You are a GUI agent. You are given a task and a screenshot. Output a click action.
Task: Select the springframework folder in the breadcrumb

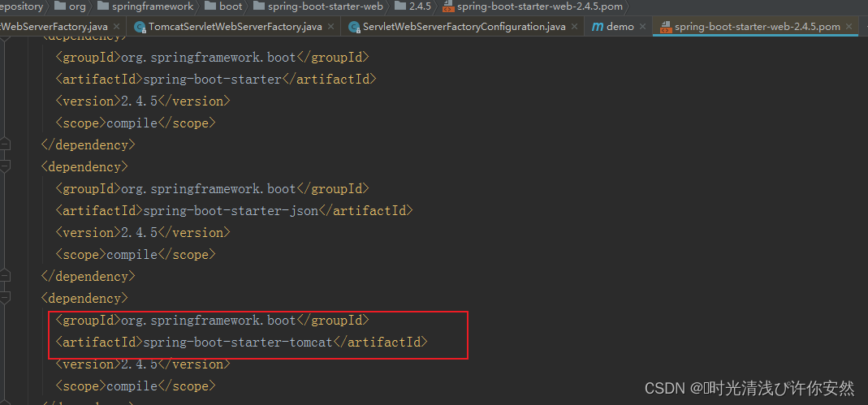click(x=145, y=6)
